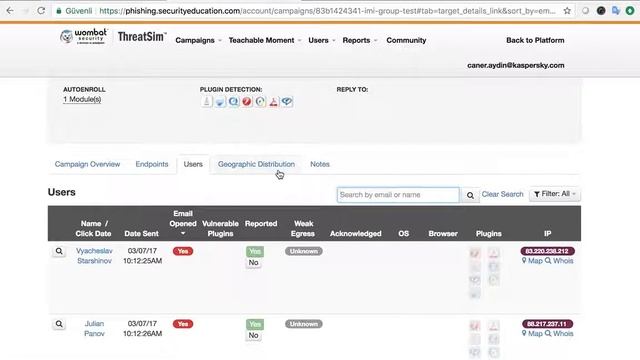Click the Date Sent column header

[141, 233]
